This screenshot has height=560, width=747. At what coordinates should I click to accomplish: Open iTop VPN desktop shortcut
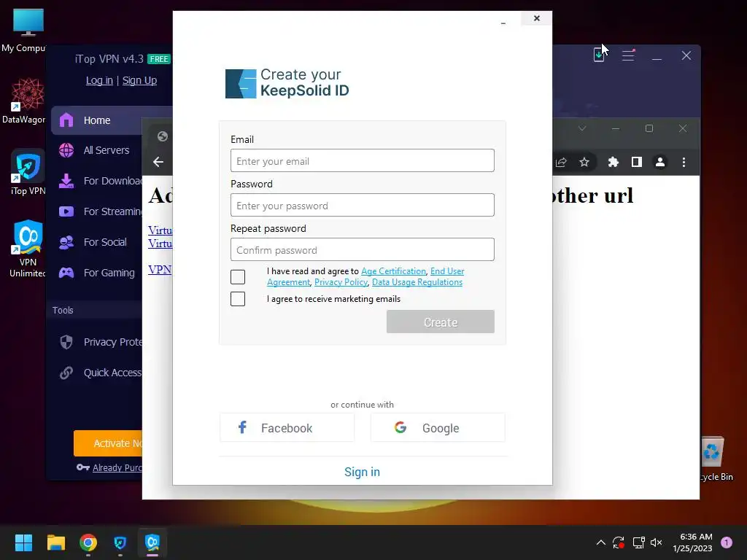[x=28, y=172]
